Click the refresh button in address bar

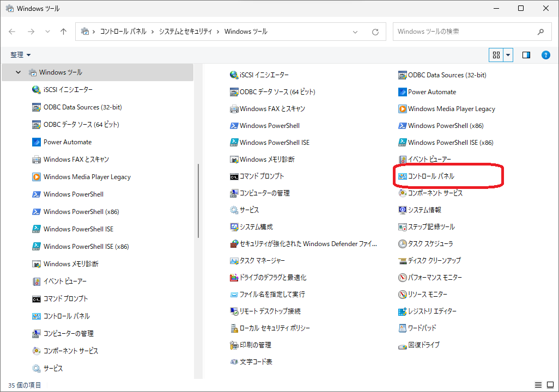(x=375, y=32)
